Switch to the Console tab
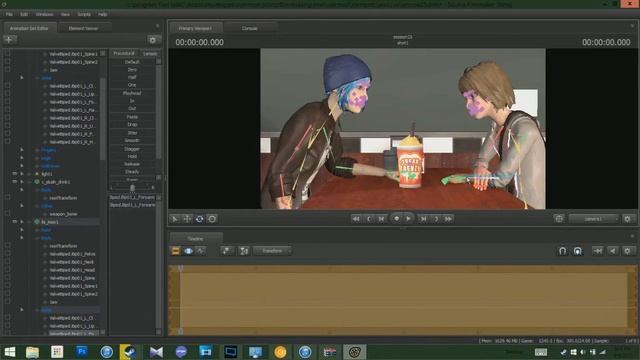This screenshot has height=360, width=640. [x=249, y=28]
